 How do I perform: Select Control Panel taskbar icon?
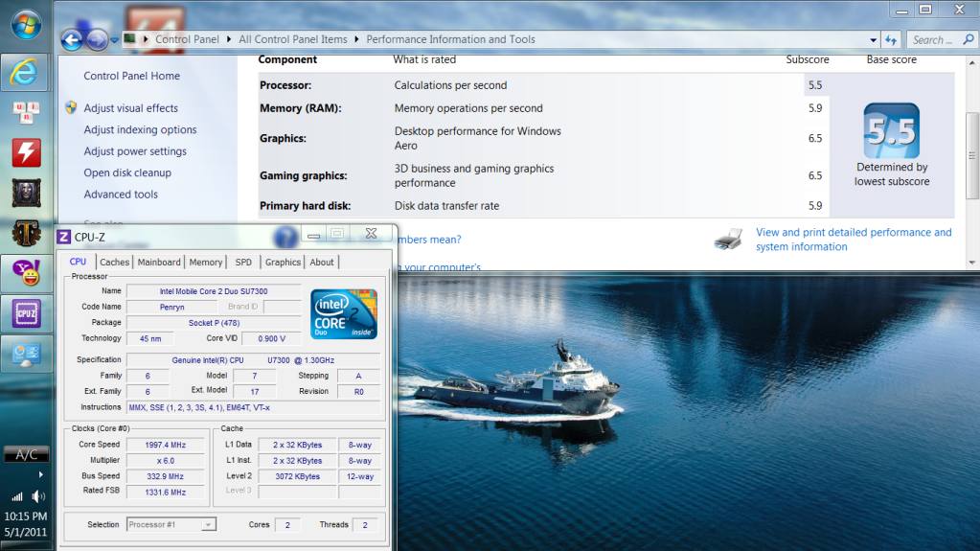[26, 354]
